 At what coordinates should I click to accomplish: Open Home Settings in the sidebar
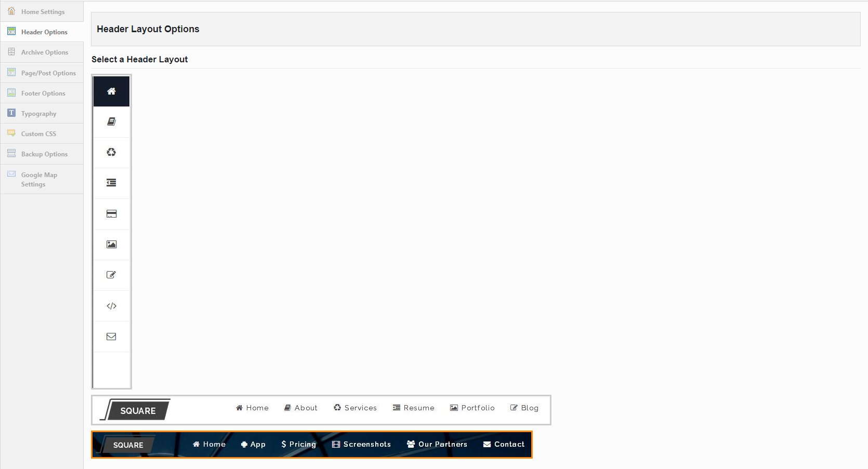(x=42, y=11)
